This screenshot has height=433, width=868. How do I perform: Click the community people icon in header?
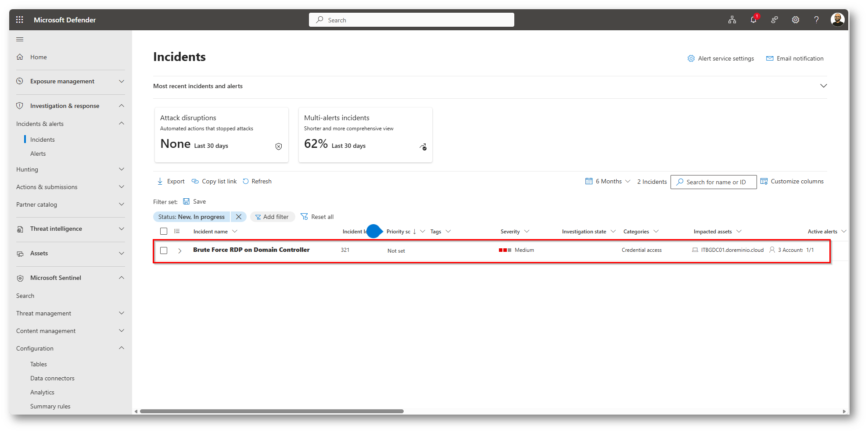775,20
